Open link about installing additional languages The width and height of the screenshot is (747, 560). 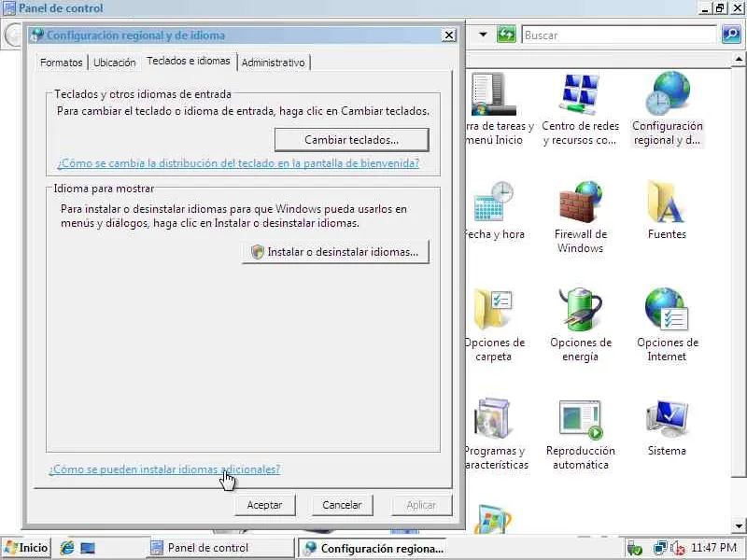(x=164, y=469)
